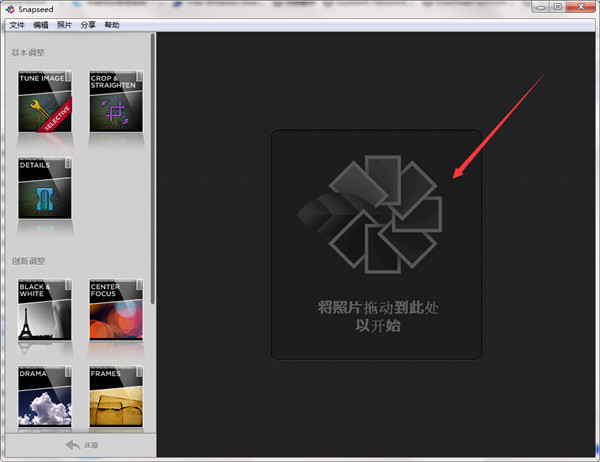Click the photo drop zone in center
Image resolution: width=600 pixels, height=462 pixels.
376,244
